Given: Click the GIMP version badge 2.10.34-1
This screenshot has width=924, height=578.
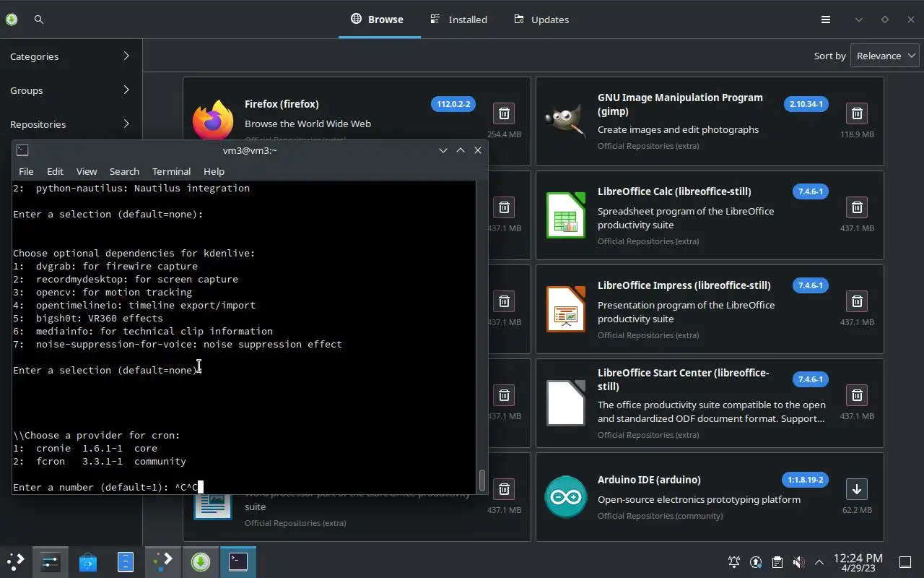Looking at the screenshot, I should pos(806,104).
